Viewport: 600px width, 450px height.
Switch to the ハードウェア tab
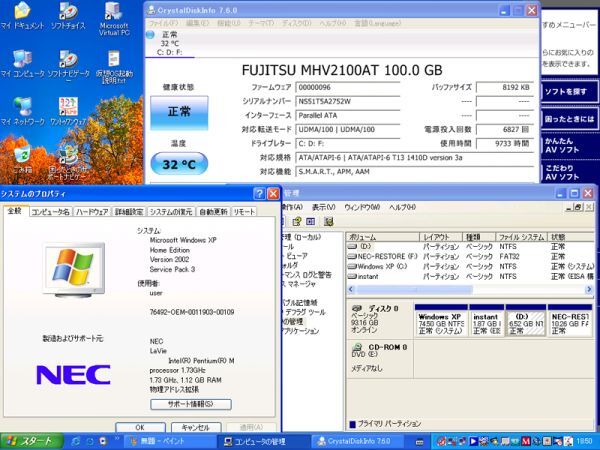point(92,212)
